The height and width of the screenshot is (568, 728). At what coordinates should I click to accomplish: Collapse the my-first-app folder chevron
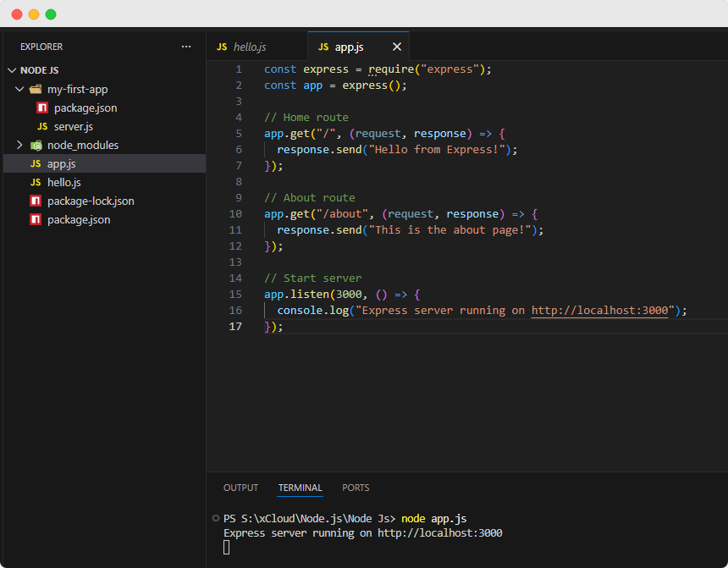[x=19, y=90]
